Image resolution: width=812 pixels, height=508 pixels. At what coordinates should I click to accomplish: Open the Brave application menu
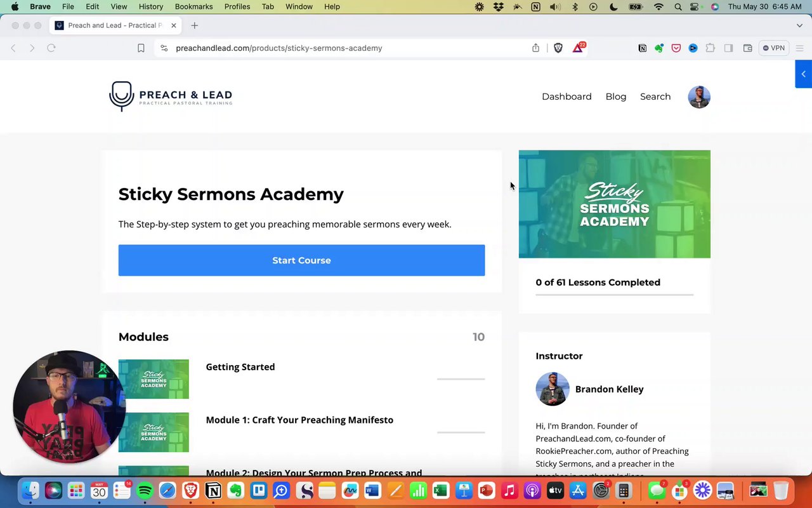[x=40, y=6]
